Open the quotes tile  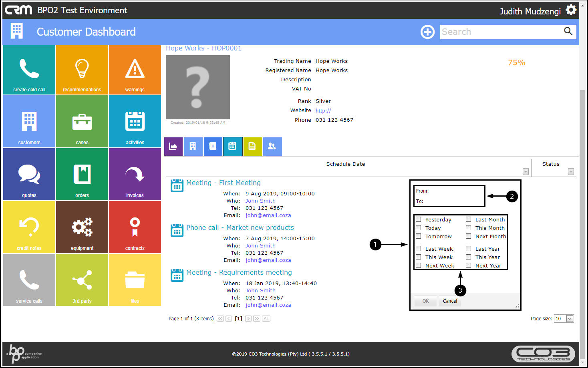point(29,174)
